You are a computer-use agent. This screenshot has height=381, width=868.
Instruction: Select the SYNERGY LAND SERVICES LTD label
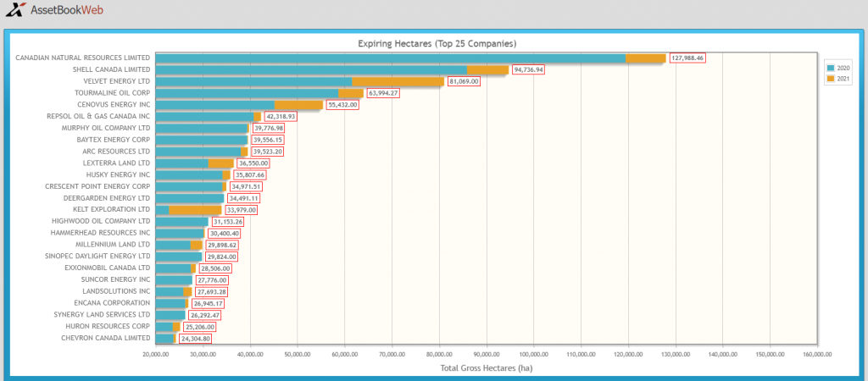click(x=100, y=315)
